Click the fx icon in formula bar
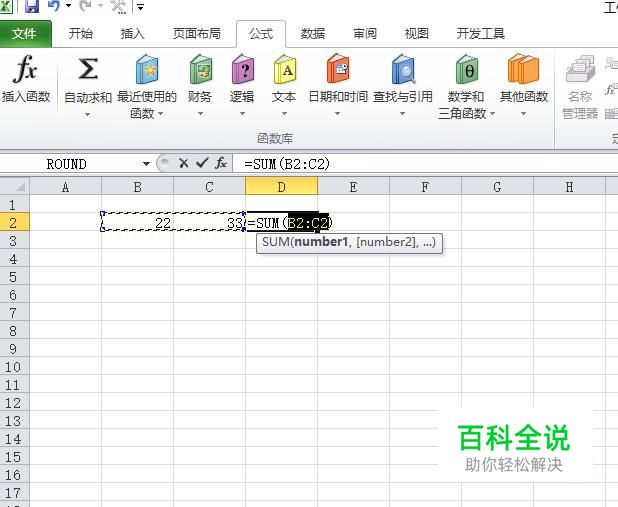 point(221,163)
